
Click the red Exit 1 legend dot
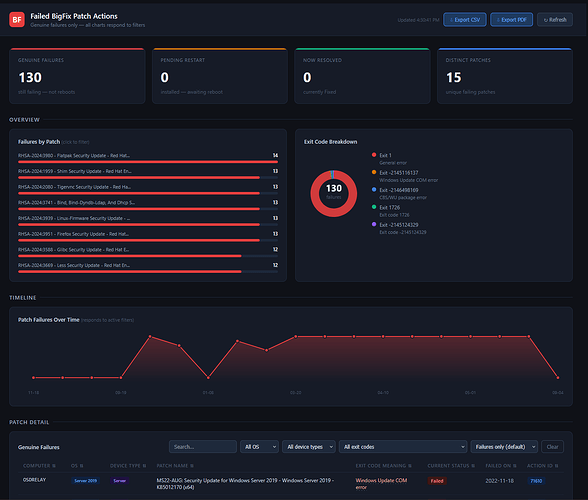coord(374,155)
